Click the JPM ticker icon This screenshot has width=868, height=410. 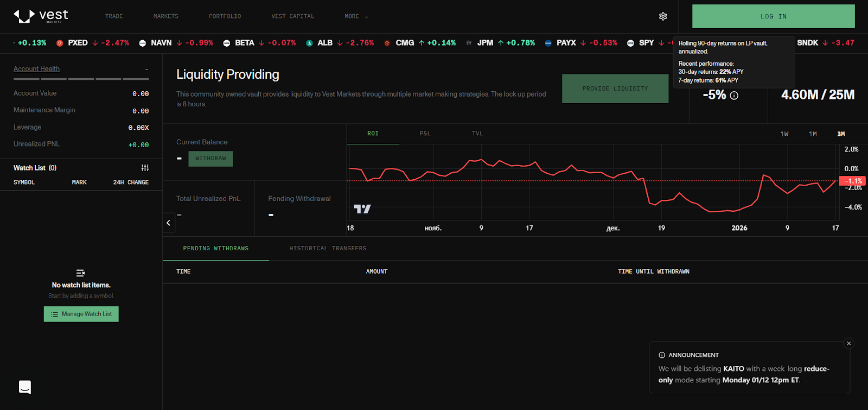pos(469,43)
